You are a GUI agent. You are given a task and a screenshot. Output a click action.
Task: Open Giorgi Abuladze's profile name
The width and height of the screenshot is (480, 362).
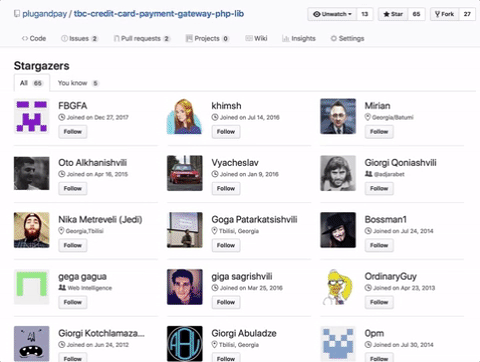point(244,333)
